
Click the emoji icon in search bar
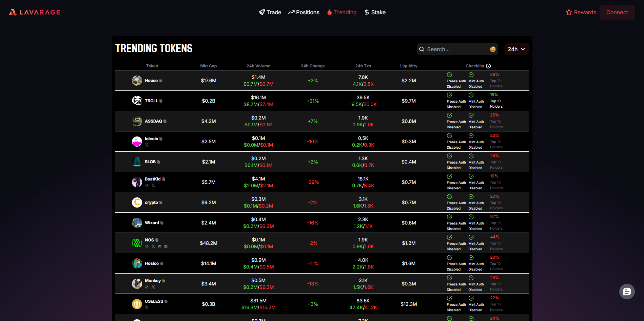coord(493,49)
